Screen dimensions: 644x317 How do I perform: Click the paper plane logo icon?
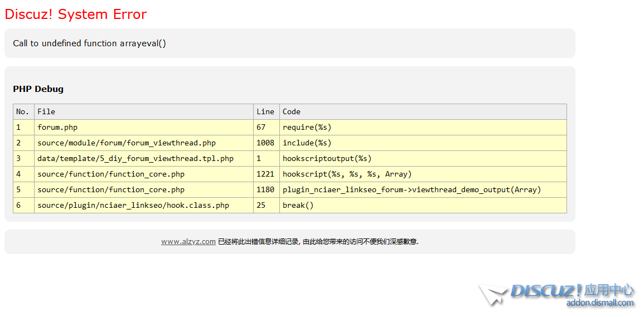click(x=492, y=294)
